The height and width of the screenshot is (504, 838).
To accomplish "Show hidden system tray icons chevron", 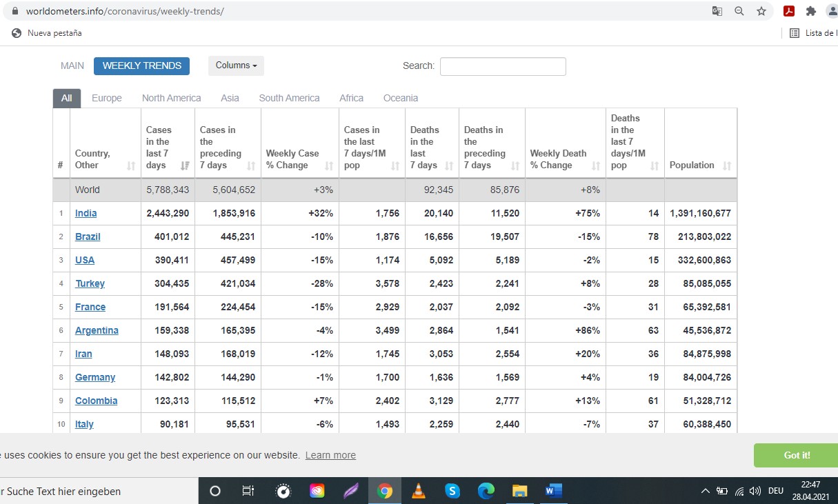I will pos(705,491).
